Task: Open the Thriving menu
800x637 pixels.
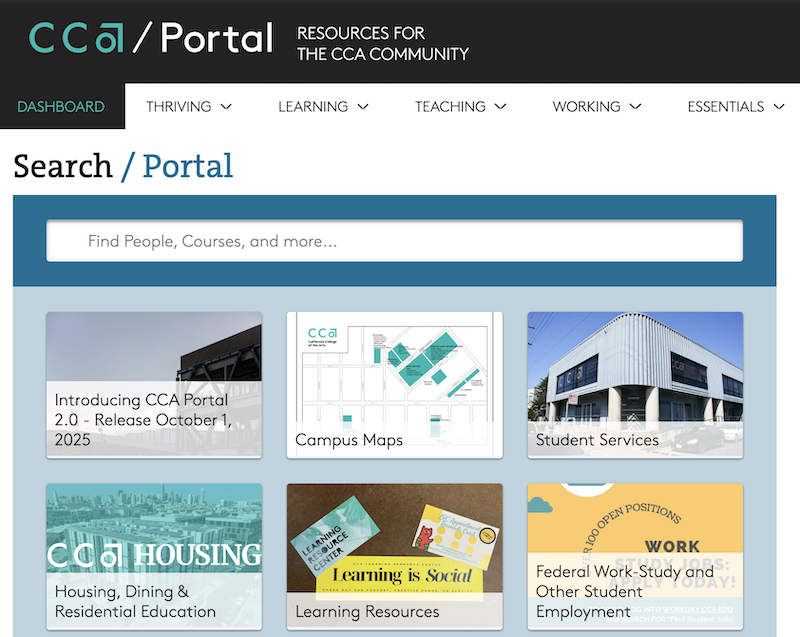Action: [179, 107]
